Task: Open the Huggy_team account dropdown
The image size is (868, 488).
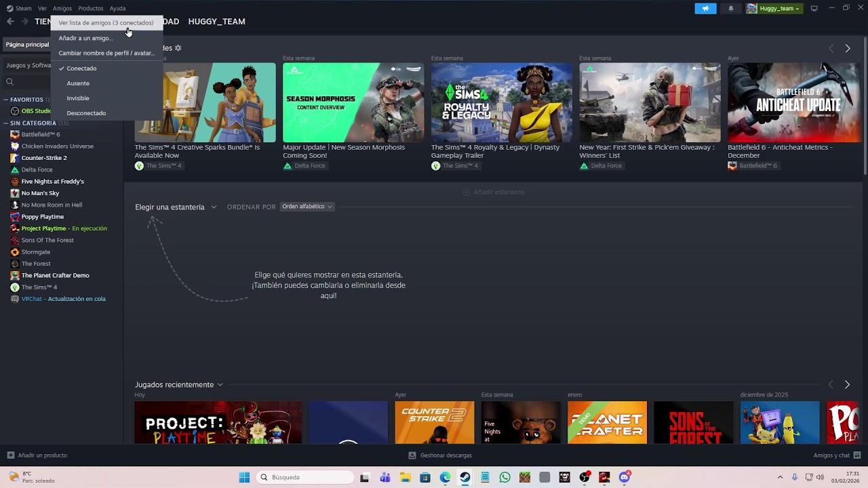Action: pyautogui.click(x=773, y=8)
